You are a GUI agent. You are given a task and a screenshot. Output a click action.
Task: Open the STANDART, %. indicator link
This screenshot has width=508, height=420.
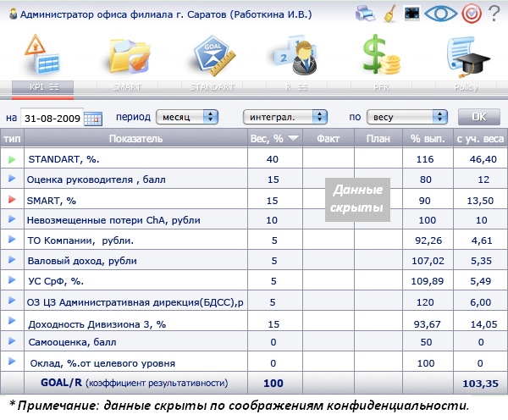pyautogui.click(x=63, y=159)
